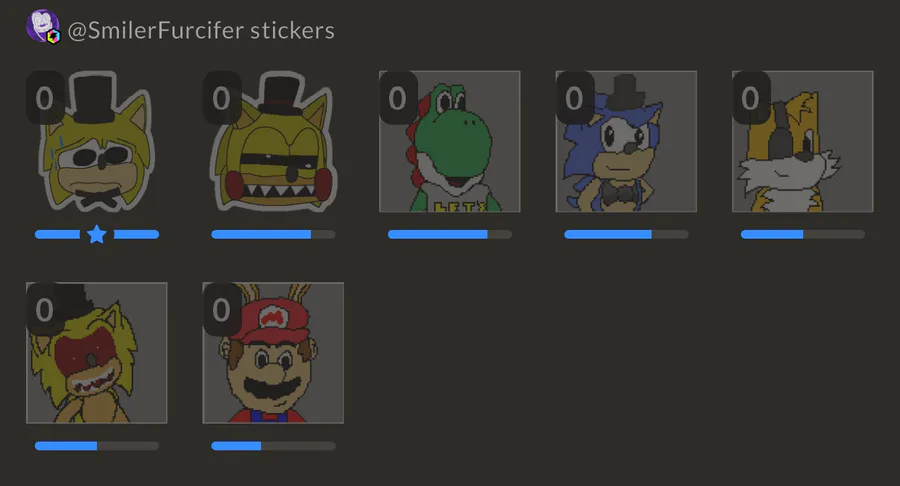900x486 pixels.
Task: Click the star on first sticker's progress bar
Action: [97, 234]
